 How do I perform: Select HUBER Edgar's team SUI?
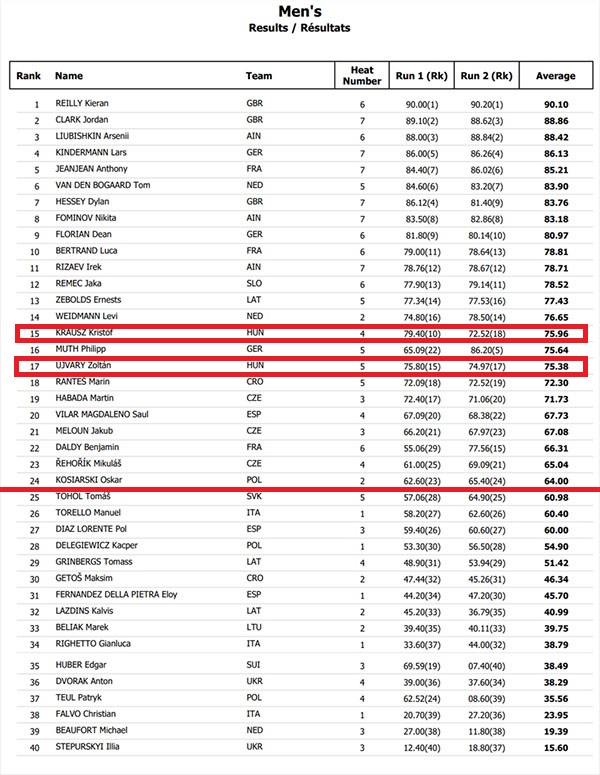click(x=253, y=665)
